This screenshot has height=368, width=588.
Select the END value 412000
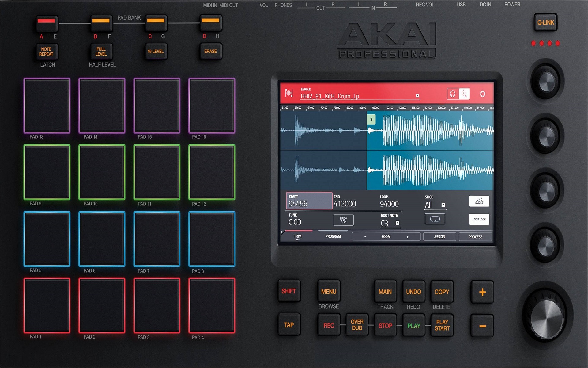345,204
